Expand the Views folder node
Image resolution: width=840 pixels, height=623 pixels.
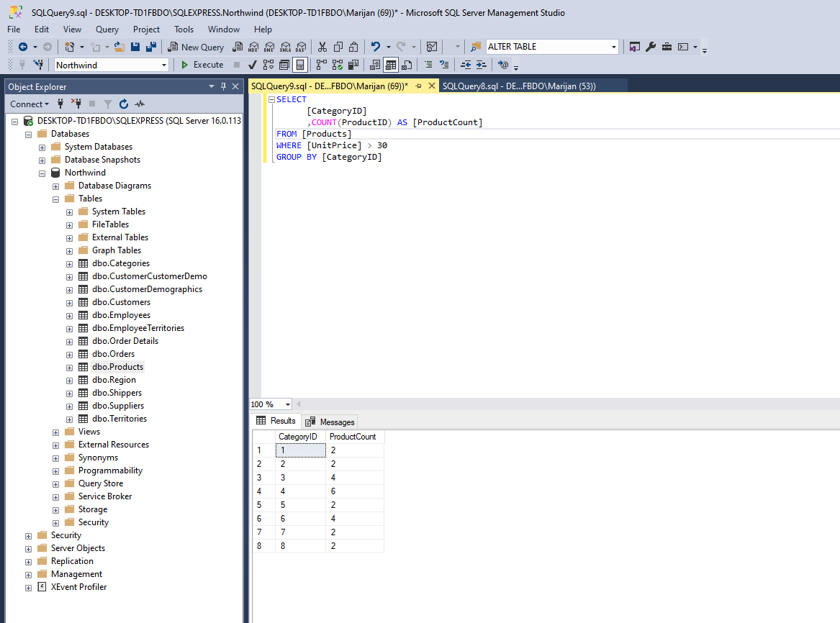point(55,432)
